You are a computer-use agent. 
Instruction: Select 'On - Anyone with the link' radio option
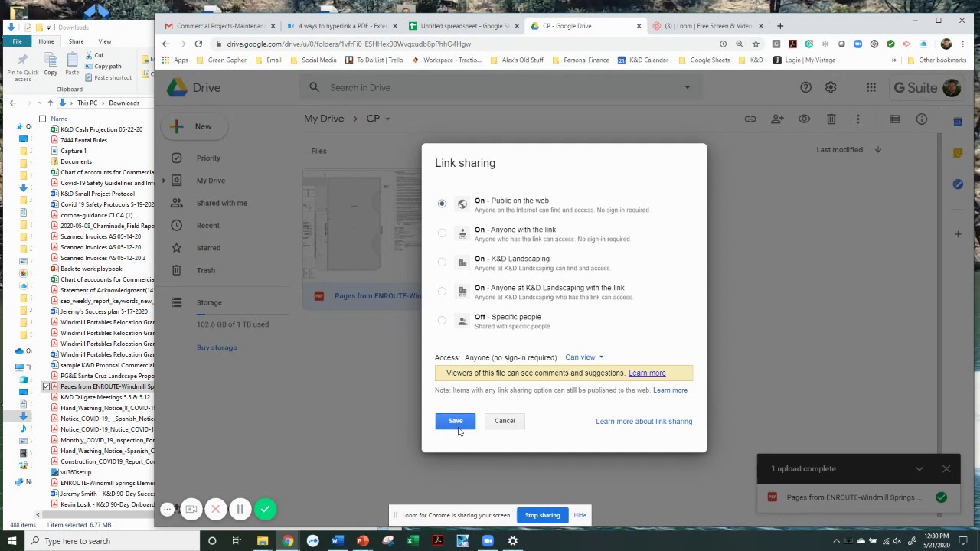pos(442,233)
